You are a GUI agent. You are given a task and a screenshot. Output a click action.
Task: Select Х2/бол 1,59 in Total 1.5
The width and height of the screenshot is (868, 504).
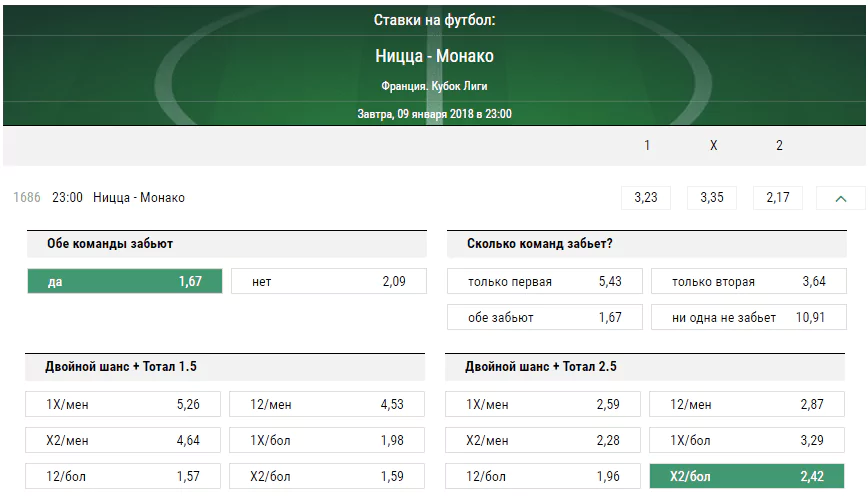(x=327, y=476)
